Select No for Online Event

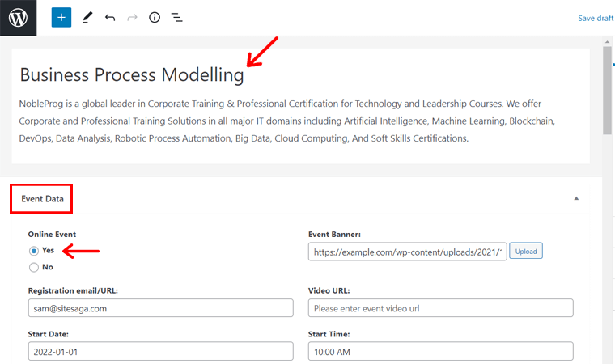[34, 267]
